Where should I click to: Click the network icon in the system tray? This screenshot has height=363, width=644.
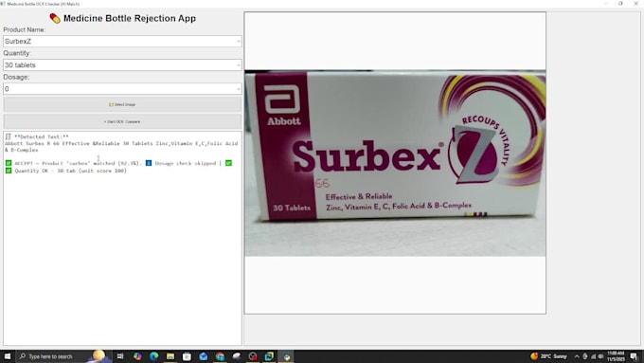coord(593,356)
